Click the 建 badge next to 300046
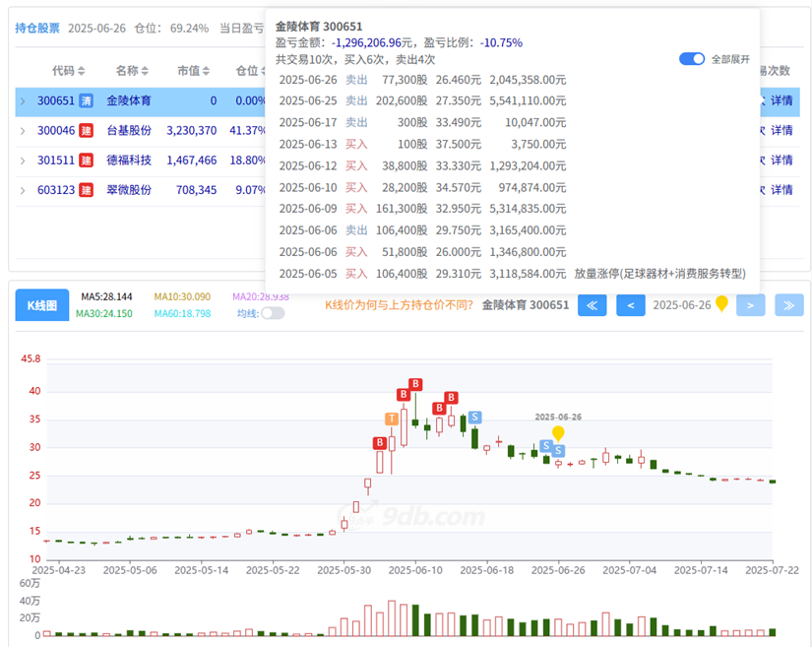Image resolution: width=812 pixels, height=647 pixels. tap(86, 131)
